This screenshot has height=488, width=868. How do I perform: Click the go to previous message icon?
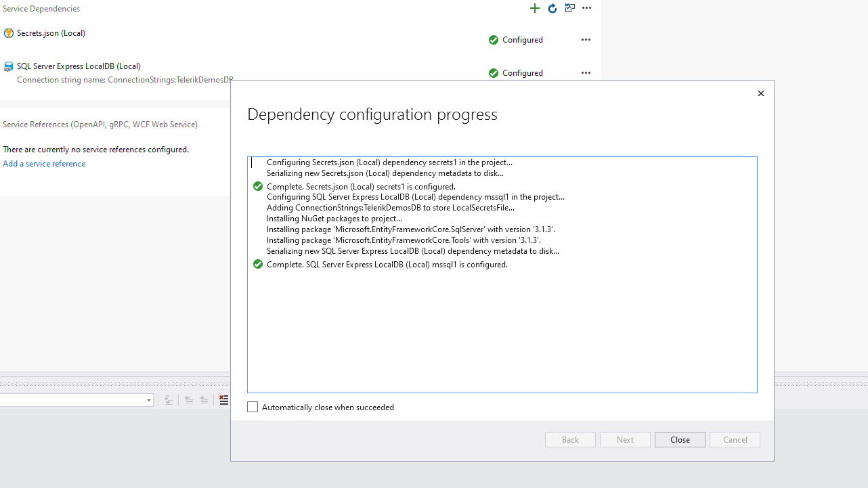[x=189, y=400]
